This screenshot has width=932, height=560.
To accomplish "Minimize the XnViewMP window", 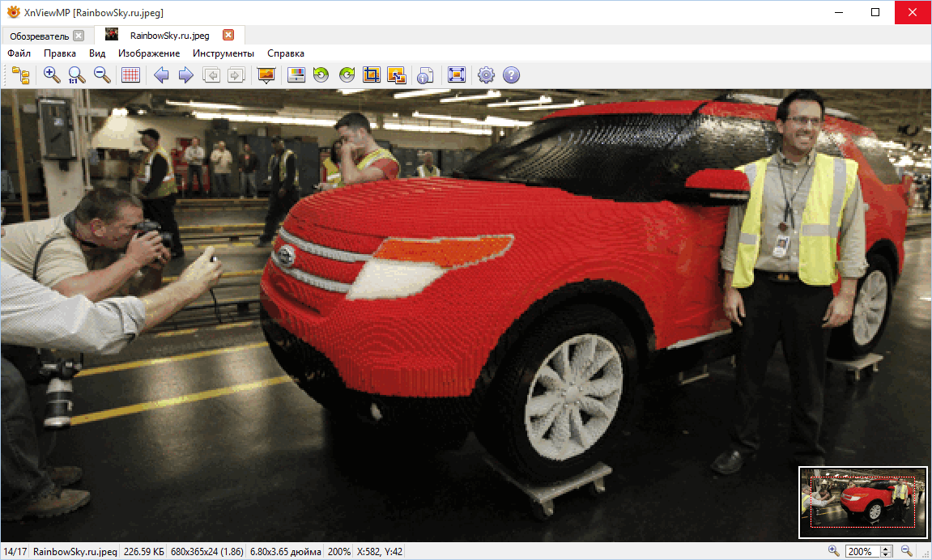I will (x=839, y=12).
